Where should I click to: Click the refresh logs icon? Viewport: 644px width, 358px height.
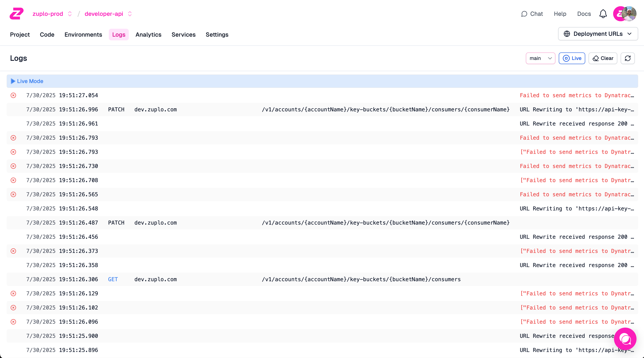(x=628, y=58)
